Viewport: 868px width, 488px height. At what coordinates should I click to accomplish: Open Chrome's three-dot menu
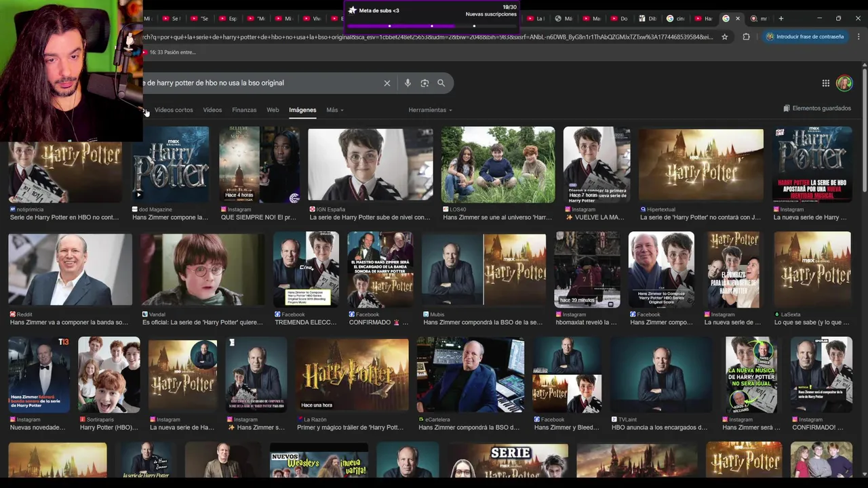click(859, 37)
